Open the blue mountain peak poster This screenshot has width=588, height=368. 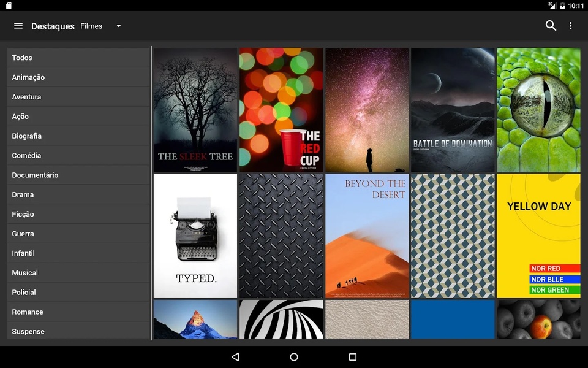pyautogui.click(x=195, y=319)
